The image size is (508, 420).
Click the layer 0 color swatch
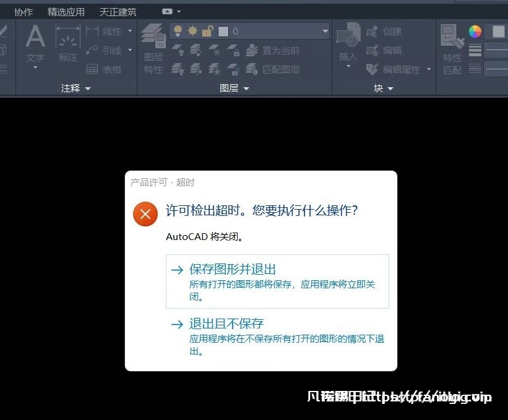[223, 32]
